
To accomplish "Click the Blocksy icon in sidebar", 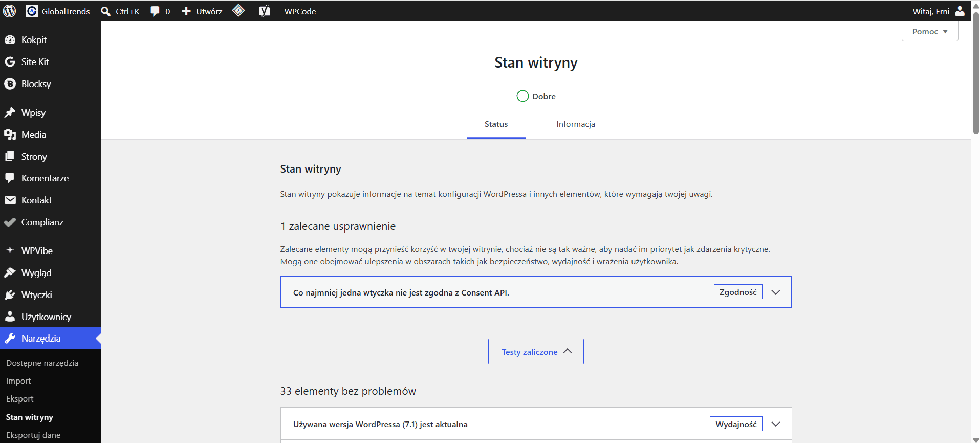I will [x=10, y=83].
